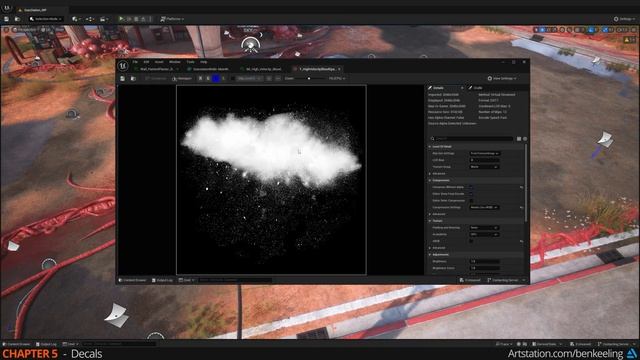
Task: Open Content Drawer in main editor status bar
Action: click(x=17, y=344)
